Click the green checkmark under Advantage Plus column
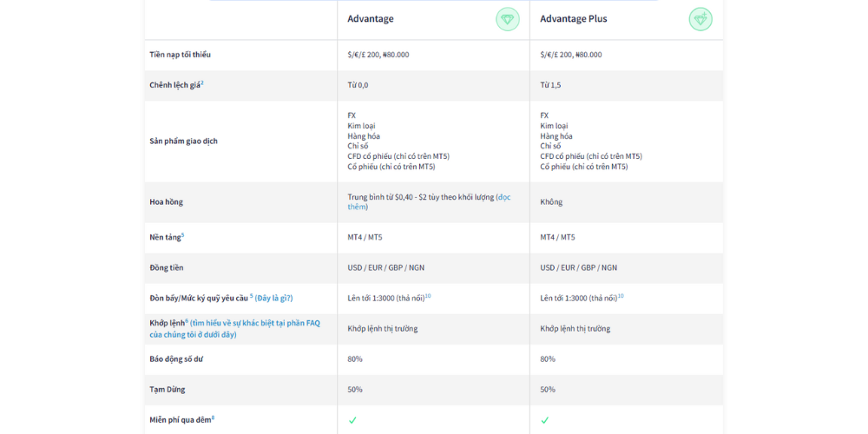 [x=545, y=420]
